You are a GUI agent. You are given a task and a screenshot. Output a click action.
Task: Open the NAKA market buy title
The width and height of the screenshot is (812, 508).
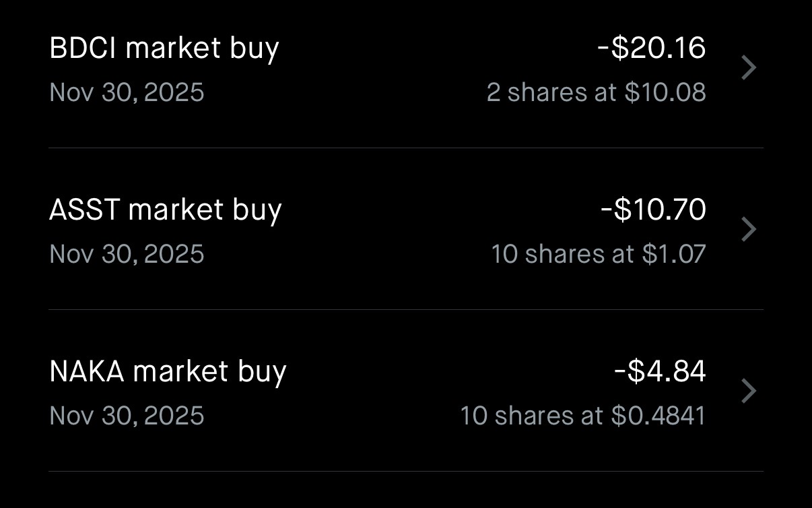[168, 372]
